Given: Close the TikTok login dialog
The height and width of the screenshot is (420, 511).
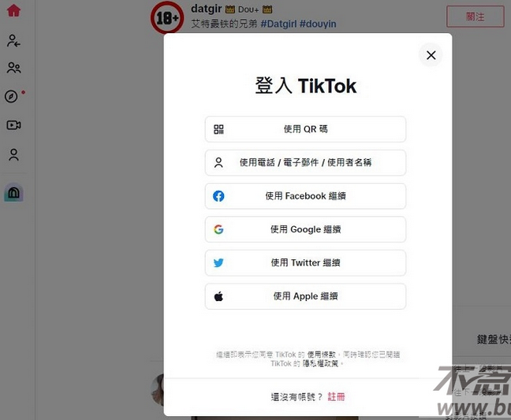Looking at the screenshot, I should point(431,55).
